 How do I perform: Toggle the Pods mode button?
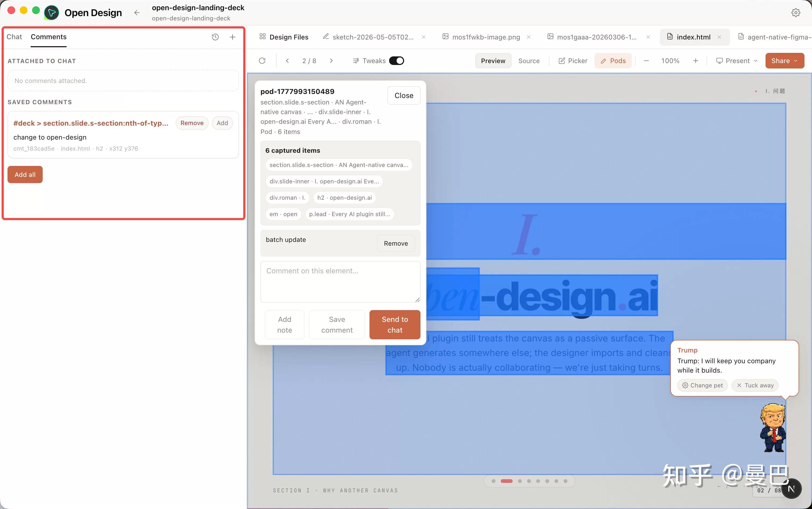[613, 61]
